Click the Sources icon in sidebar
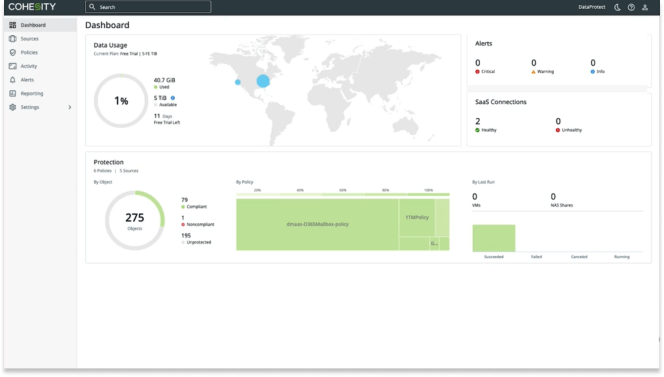664x377 pixels. pos(13,39)
